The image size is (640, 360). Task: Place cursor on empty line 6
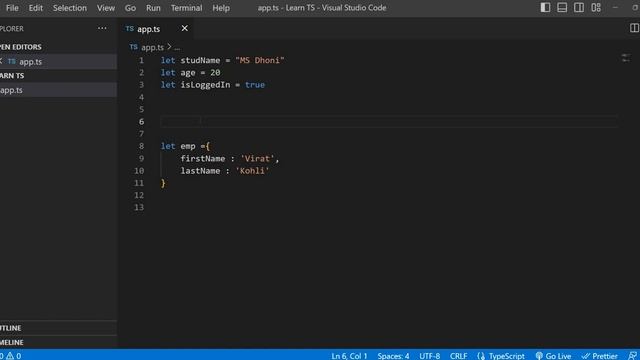tap(389, 122)
